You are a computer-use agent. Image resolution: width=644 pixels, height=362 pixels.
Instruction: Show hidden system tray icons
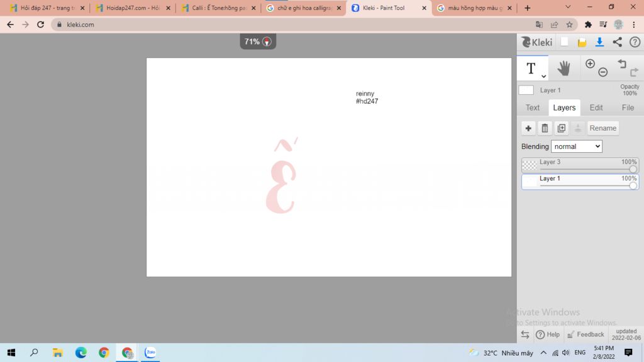[543, 353]
